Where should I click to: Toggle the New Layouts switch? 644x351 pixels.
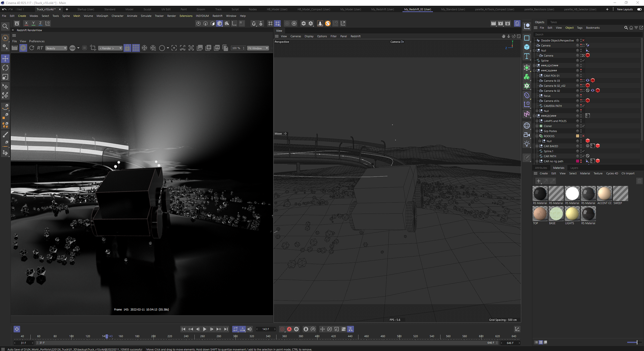click(639, 9)
